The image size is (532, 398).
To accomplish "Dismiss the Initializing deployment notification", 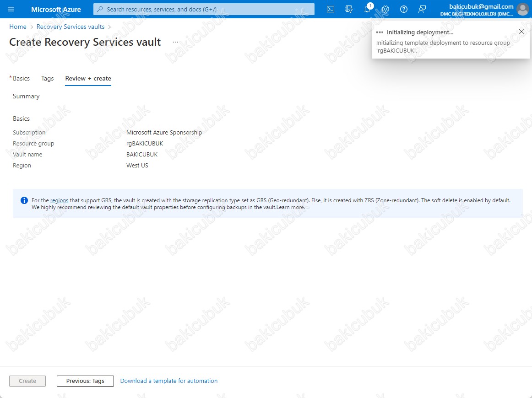I will tap(521, 32).
